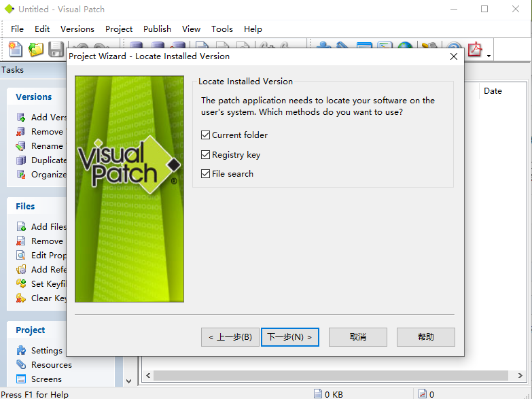Click the Organize versions icon

pos(21,175)
